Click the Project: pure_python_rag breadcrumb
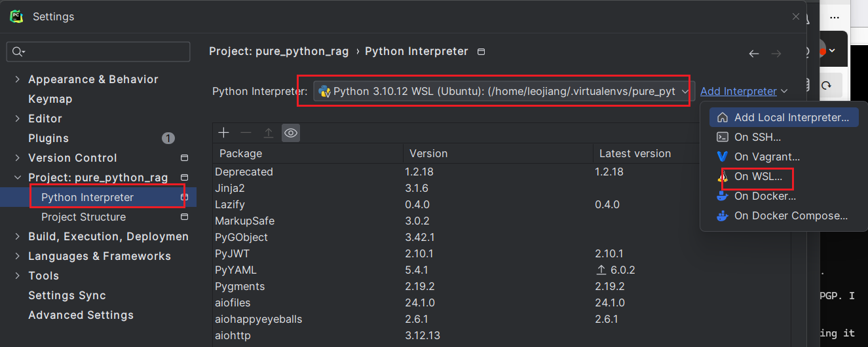Screen dimensions: 868x347 [278, 51]
